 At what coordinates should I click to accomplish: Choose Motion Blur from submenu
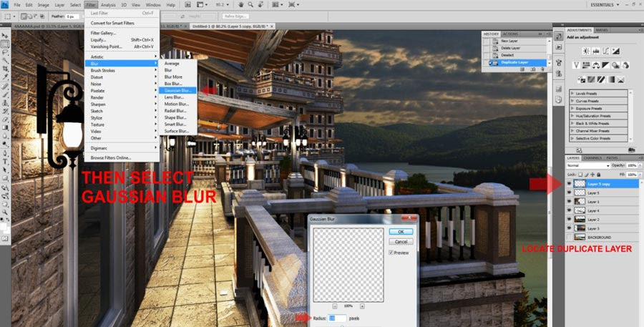click(x=178, y=104)
